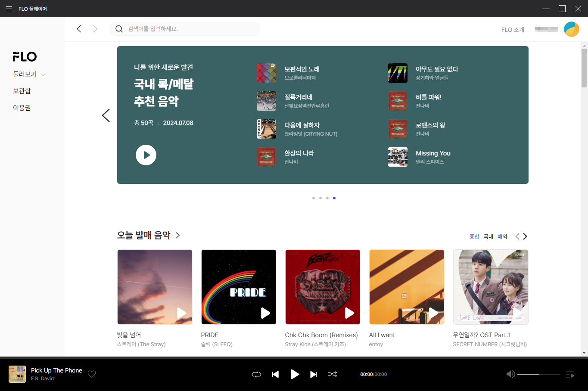The height and width of the screenshot is (391, 588).
Task: Click the search magnifier icon
Action: click(119, 29)
